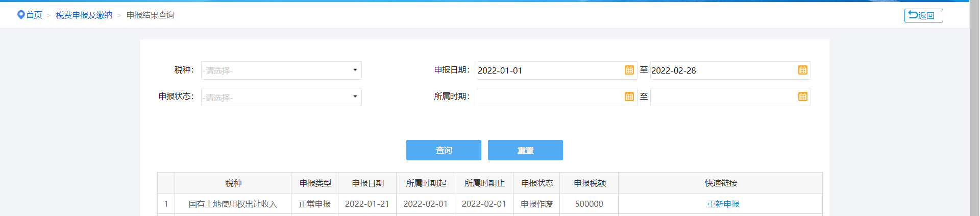Open calendar for 所属时期 start date
This screenshot has height=216, width=980.
pos(629,97)
